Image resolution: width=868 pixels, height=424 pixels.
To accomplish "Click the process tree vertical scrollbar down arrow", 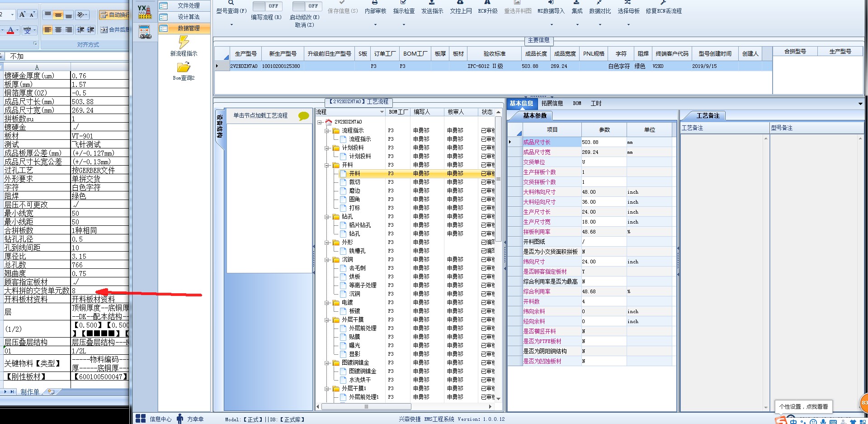I will 498,399.
